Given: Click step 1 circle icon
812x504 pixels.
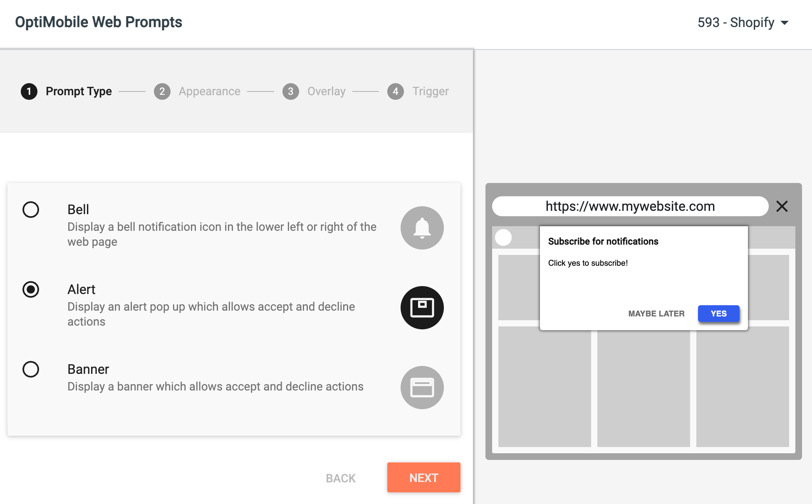Looking at the screenshot, I should [x=29, y=91].
